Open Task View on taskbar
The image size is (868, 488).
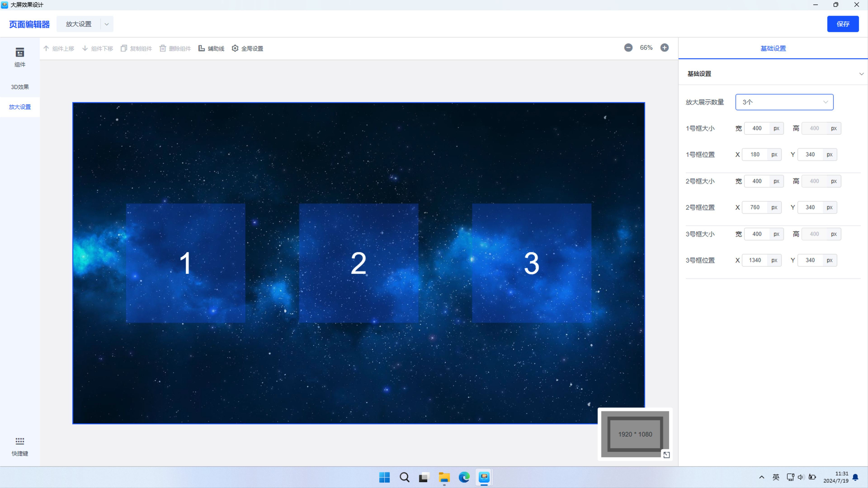pyautogui.click(x=424, y=477)
